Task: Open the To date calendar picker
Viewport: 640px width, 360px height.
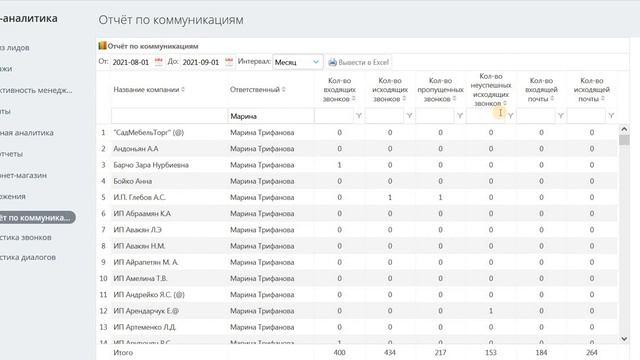Action: 229,62
